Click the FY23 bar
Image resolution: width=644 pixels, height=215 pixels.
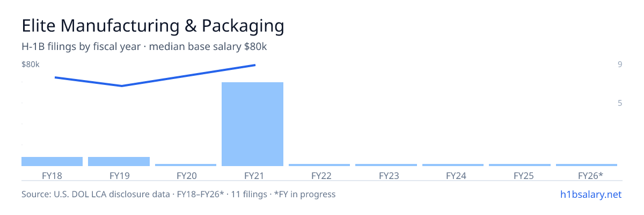(x=386, y=165)
